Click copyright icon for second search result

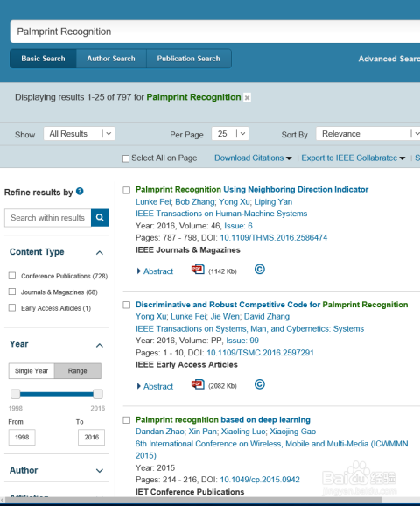(260, 384)
